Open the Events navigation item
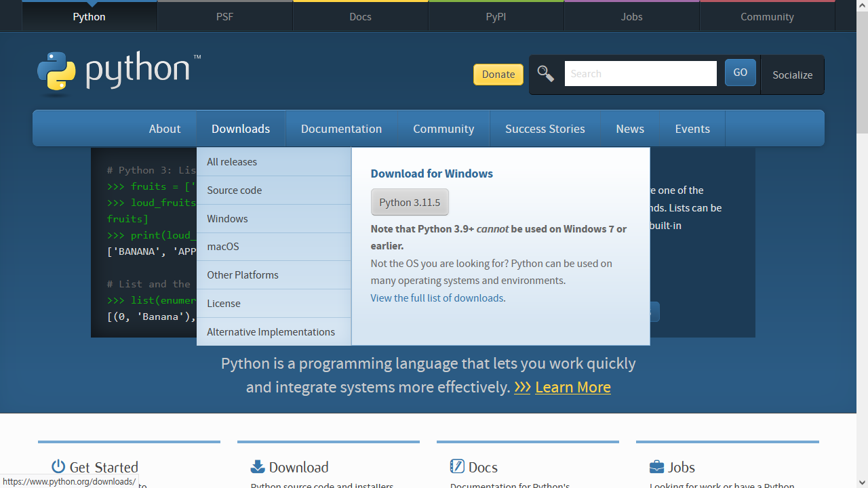 692,129
